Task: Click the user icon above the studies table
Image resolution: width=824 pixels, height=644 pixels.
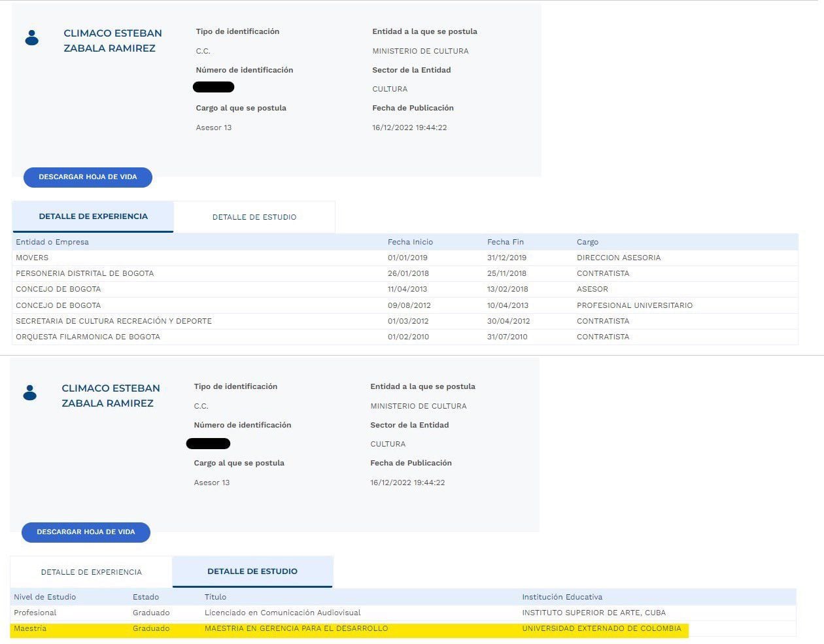Action: [29, 392]
